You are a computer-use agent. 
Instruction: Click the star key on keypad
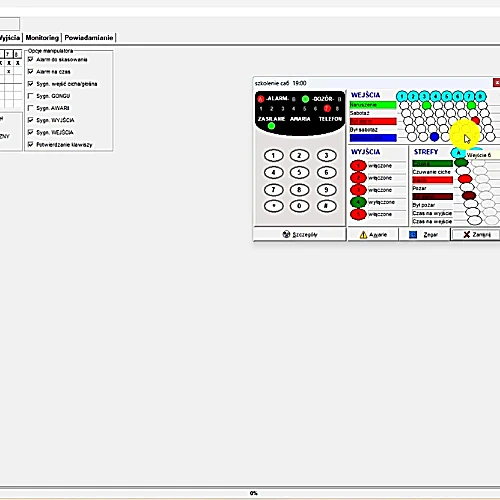(x=273, y=206)
